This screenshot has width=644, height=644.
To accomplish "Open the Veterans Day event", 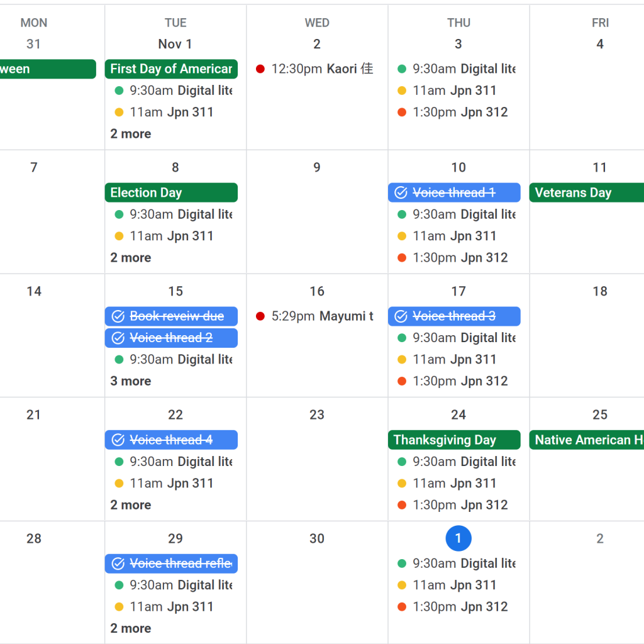I will coord(587,192).
